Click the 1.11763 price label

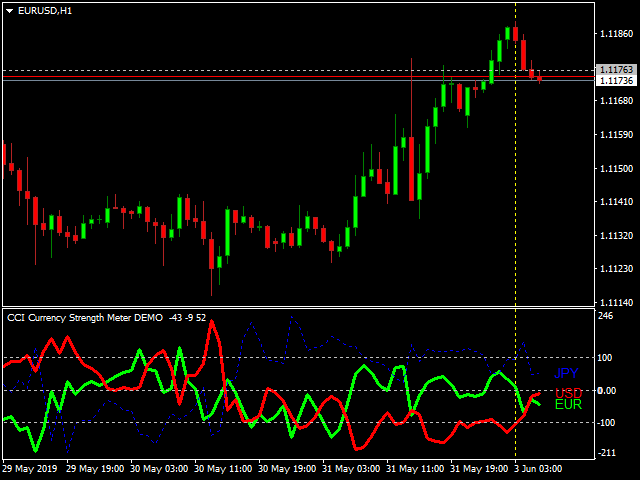click(616, 70)
